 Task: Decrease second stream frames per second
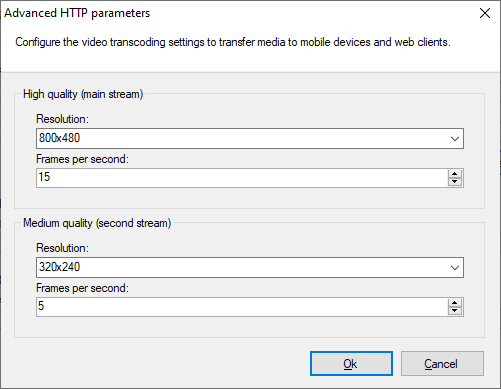point(455,311)
